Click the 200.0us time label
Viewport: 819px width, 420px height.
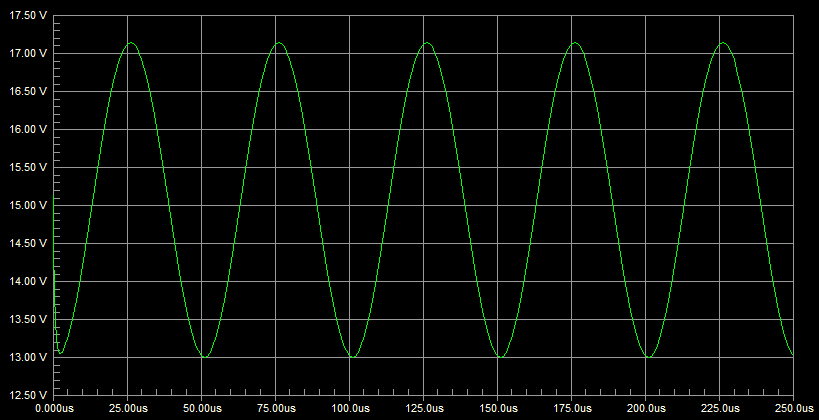click(646, 408)
